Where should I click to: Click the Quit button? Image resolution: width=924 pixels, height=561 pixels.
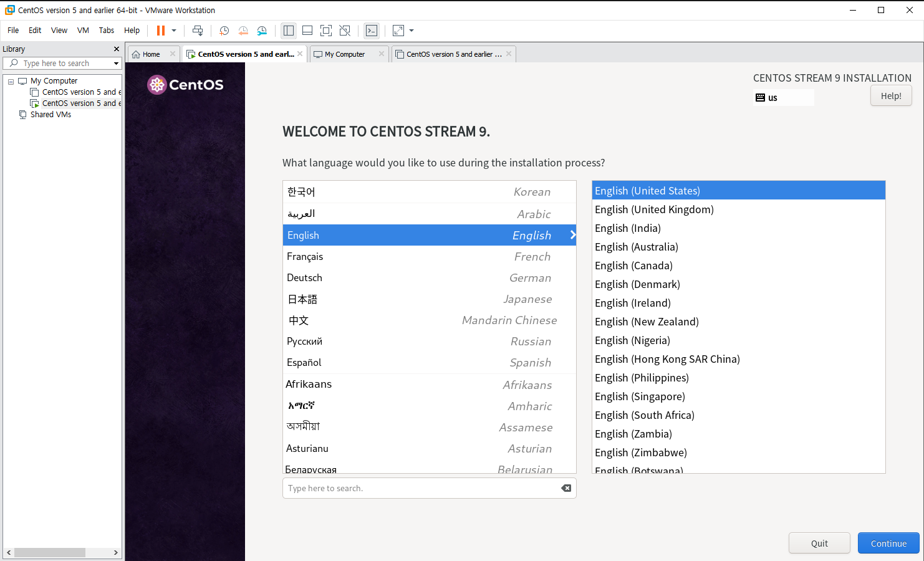(x=819, y=543)
